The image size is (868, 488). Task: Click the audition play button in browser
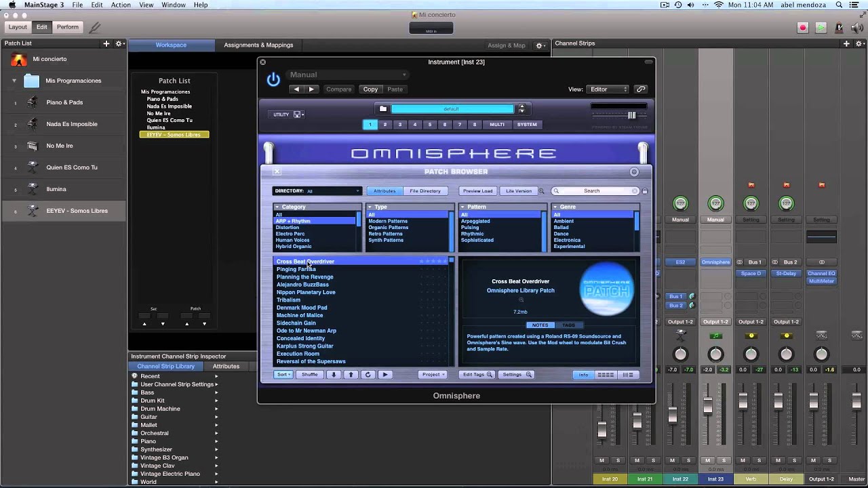pyautogui.click(x=385, y=375)
